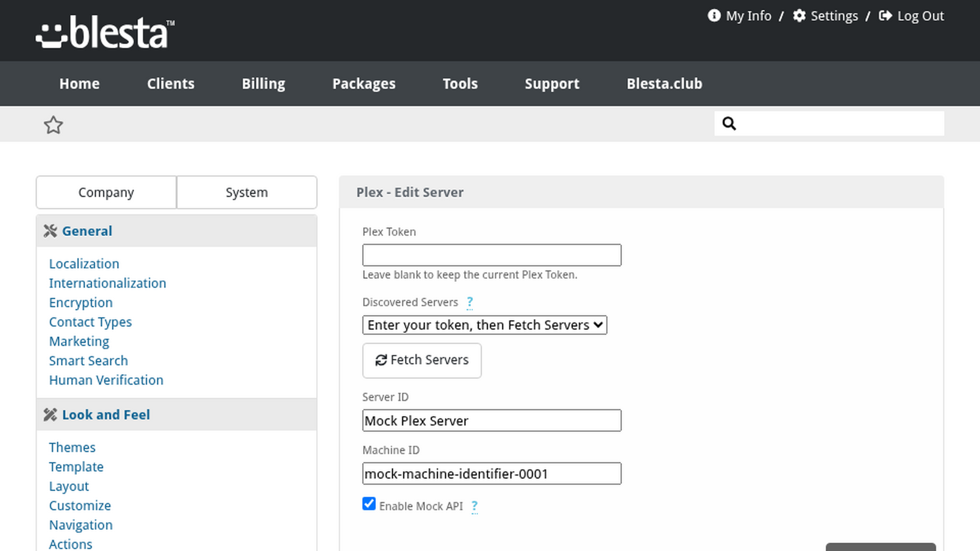Viewport: 980px width, 551px height.
Task: Open the Internationalization link
Action: [x=107, y=283]
